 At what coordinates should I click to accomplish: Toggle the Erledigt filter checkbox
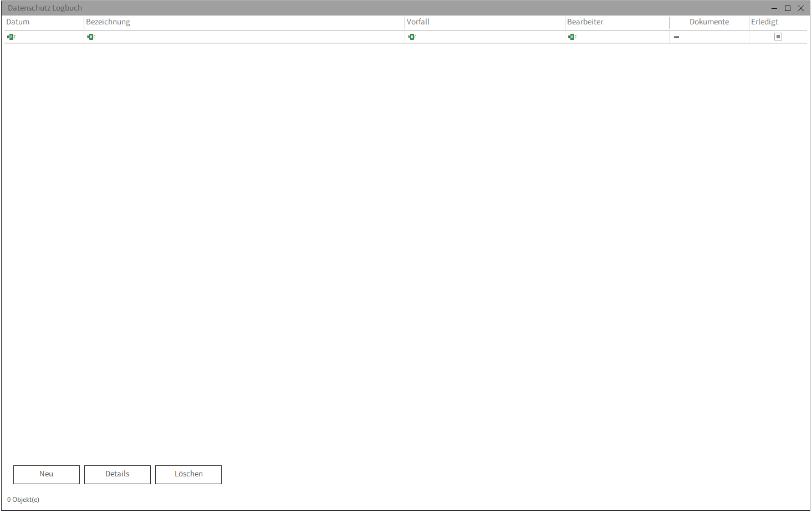point(778,37)
